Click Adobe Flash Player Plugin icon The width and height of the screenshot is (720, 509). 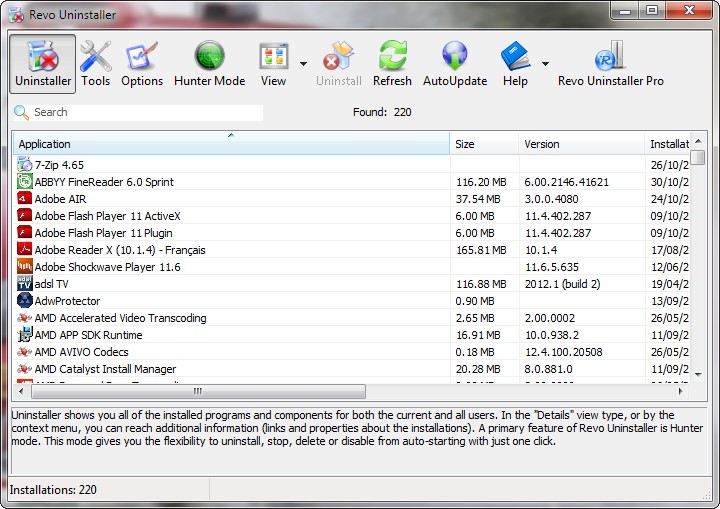(24, 232)
